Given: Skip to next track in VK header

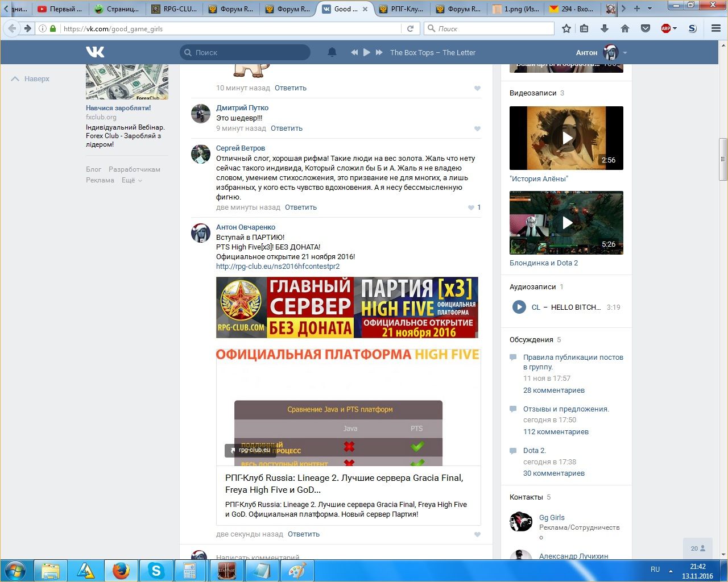Looking at the screenshot, I should 379,52.
